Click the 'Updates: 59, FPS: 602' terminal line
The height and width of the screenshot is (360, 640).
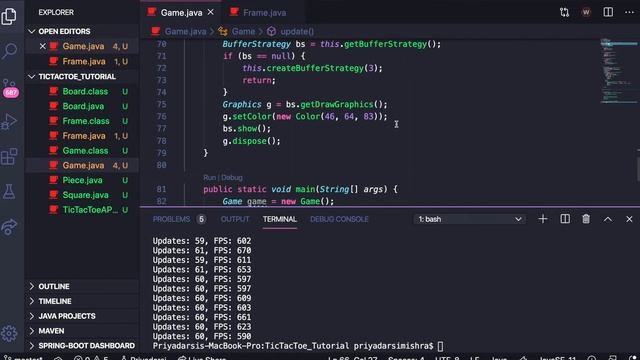202,241
